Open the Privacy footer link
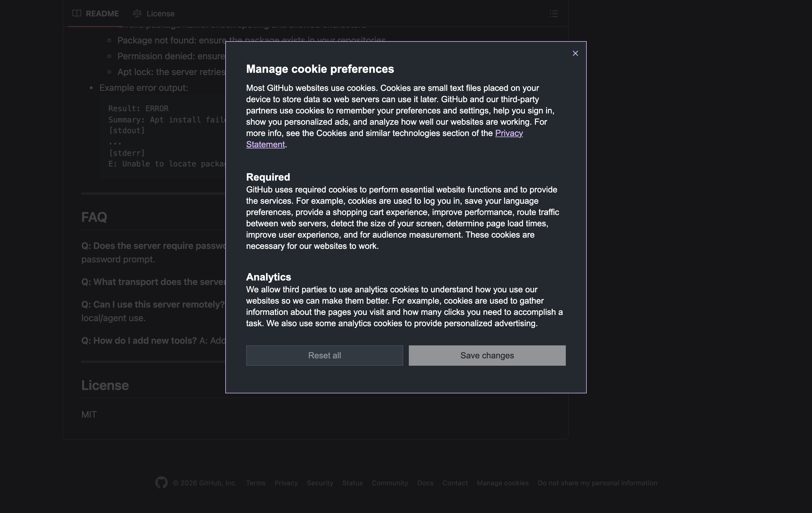 [286, 483]
